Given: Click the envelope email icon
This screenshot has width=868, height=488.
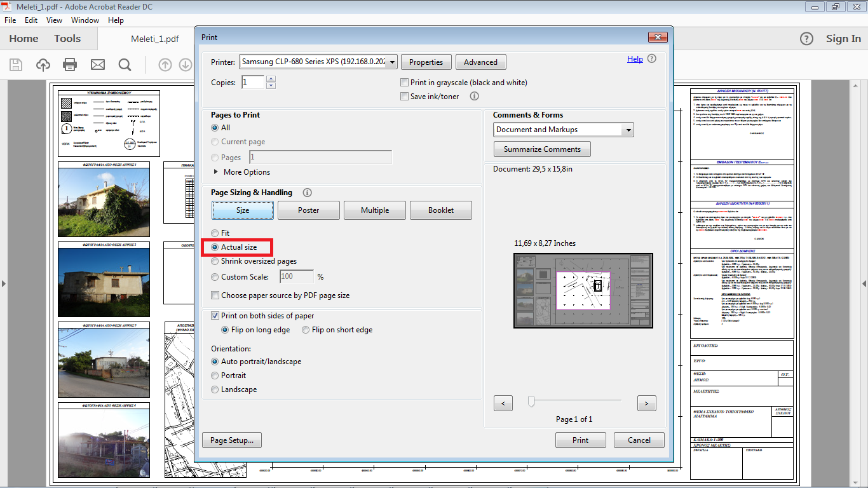Looking at the screenshot, I should point(97,65).
